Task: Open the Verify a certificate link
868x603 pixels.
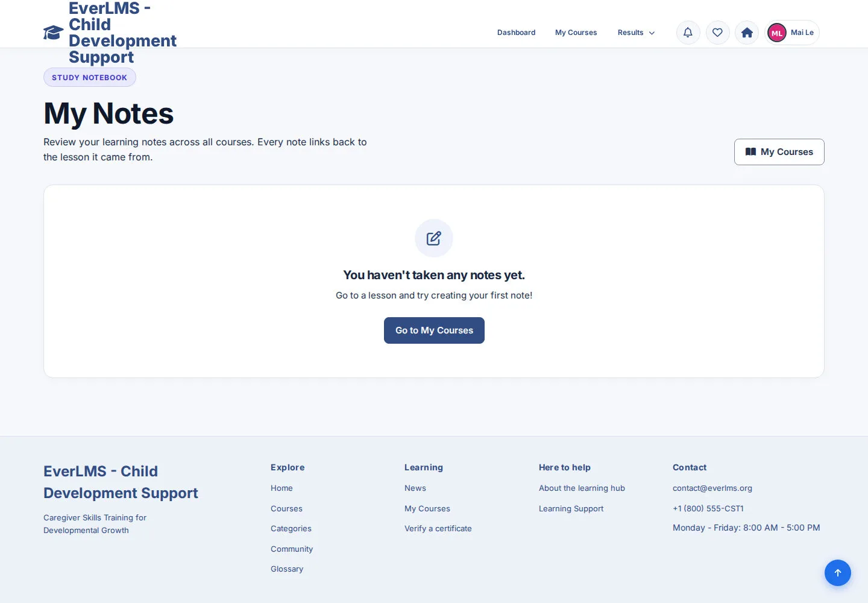Action: [x=438, y=528]
